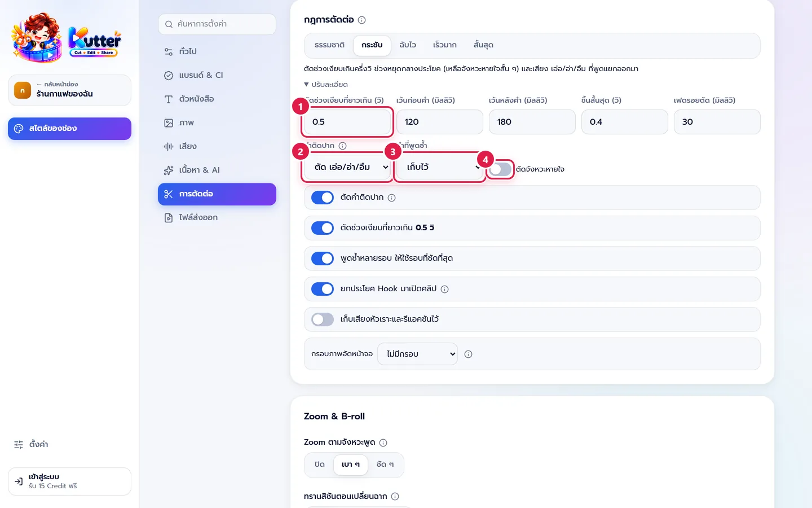Collapse the ปรับละเอียด disclosure

point(326,85)
